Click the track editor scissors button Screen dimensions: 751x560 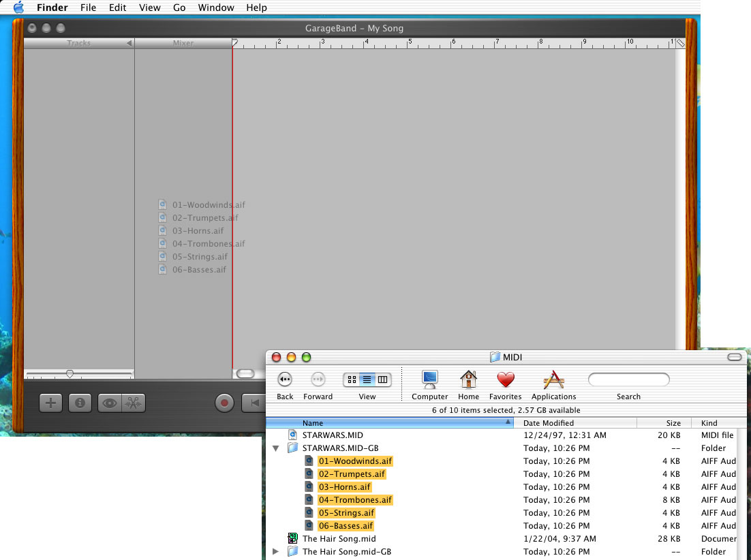[134, 403]
